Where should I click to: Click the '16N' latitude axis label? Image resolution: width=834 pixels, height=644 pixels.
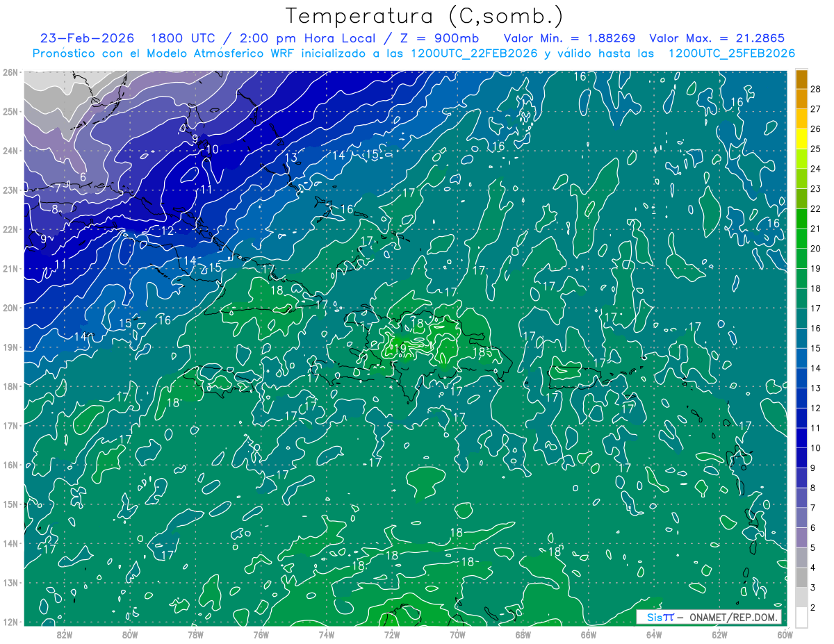click(x=10, y=465)
